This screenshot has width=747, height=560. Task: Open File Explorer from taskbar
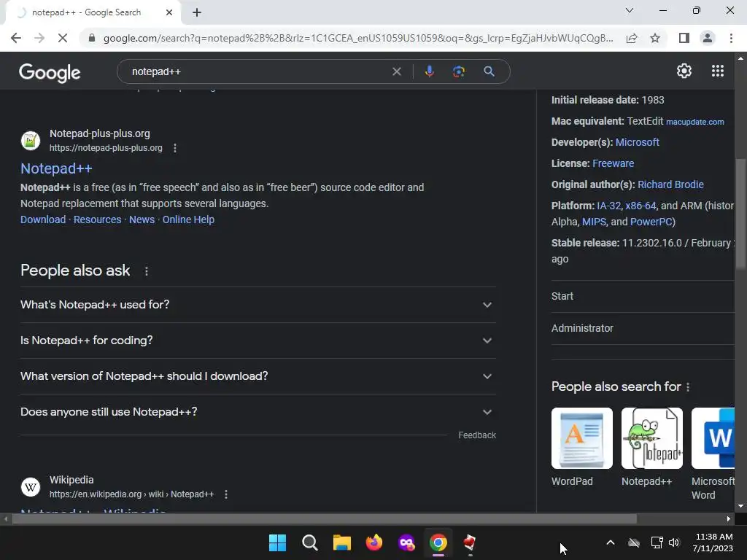pos(341,542)
